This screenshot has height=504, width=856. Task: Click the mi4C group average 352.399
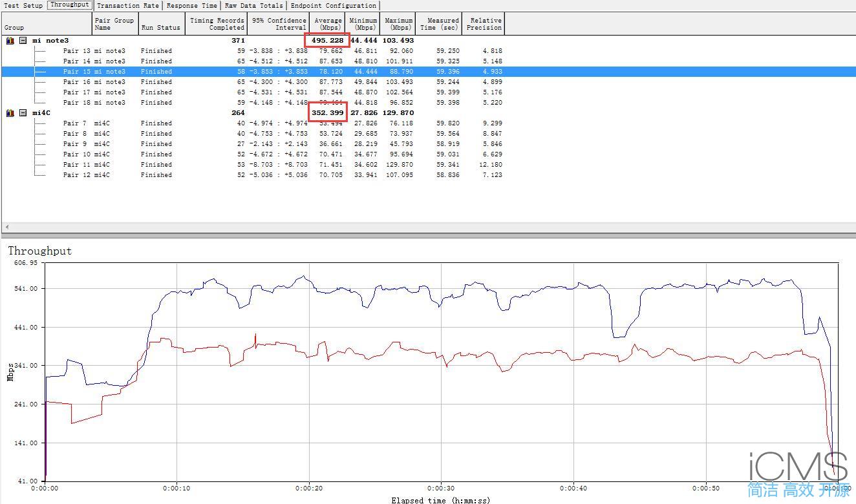click(x=328, y=113)
